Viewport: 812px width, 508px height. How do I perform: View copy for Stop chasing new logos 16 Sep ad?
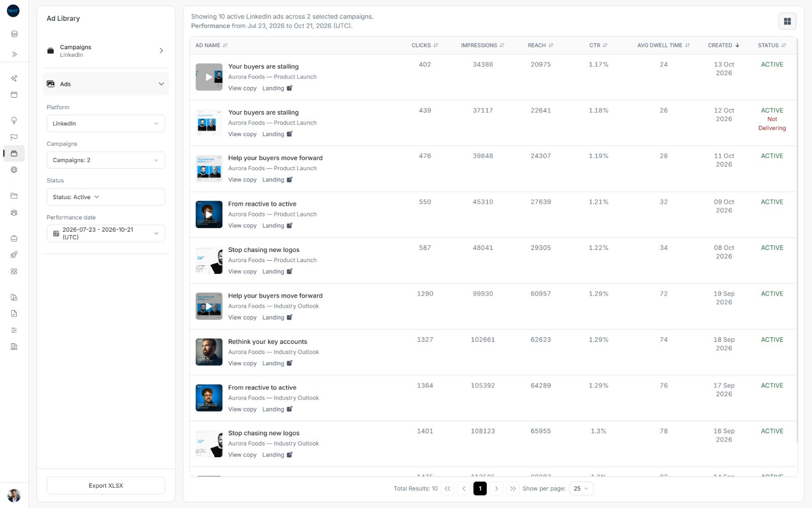tap(242, 455)
